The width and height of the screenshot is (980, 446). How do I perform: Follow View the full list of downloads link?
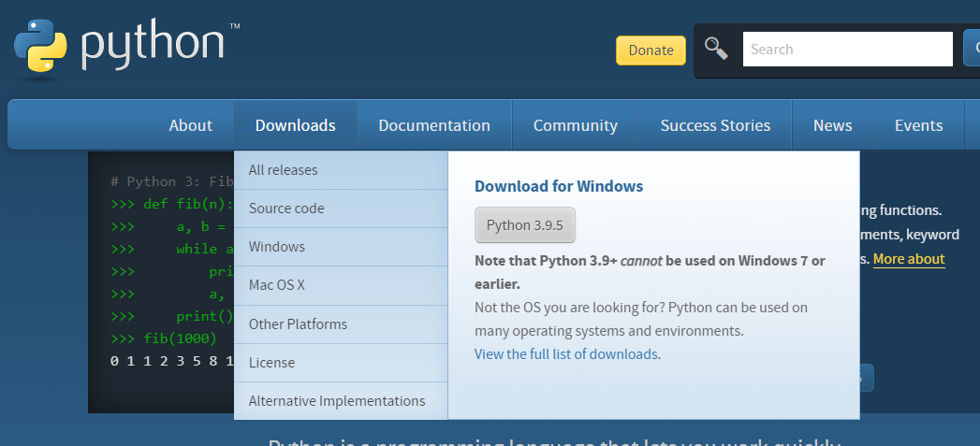coord(565,354)
